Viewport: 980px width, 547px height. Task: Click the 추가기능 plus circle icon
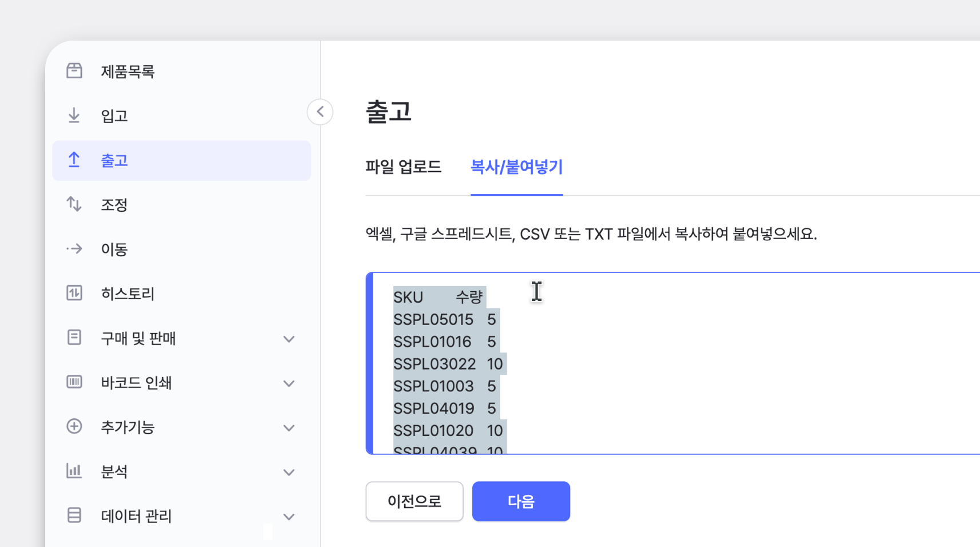(x=74, y=427)
